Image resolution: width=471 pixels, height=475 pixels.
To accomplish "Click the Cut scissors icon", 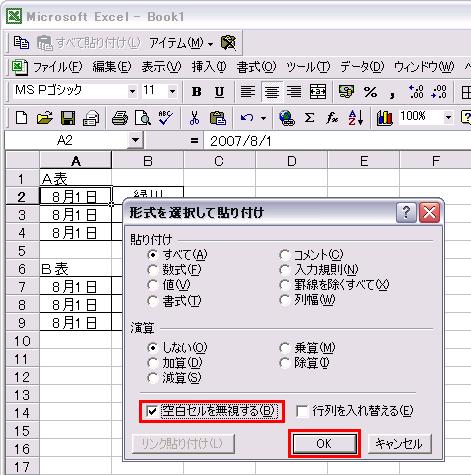I will click(194, 118).
